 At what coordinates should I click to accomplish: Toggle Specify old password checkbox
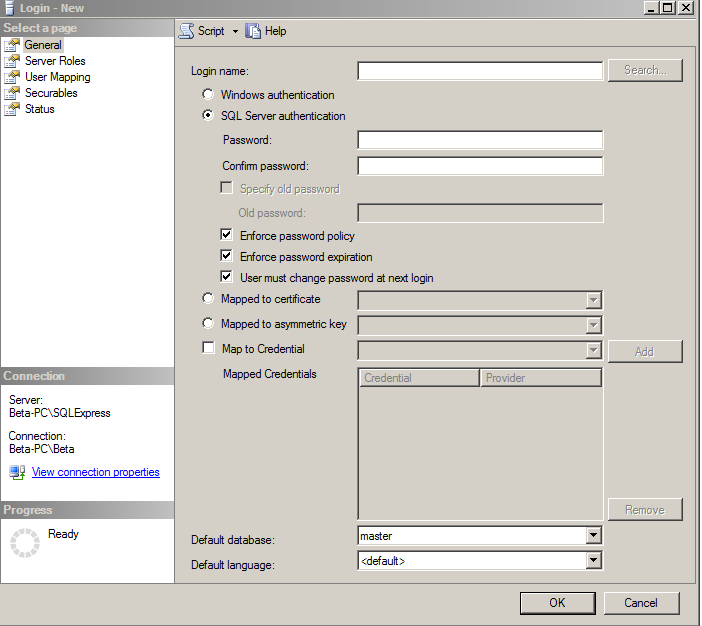click(227, 188)
